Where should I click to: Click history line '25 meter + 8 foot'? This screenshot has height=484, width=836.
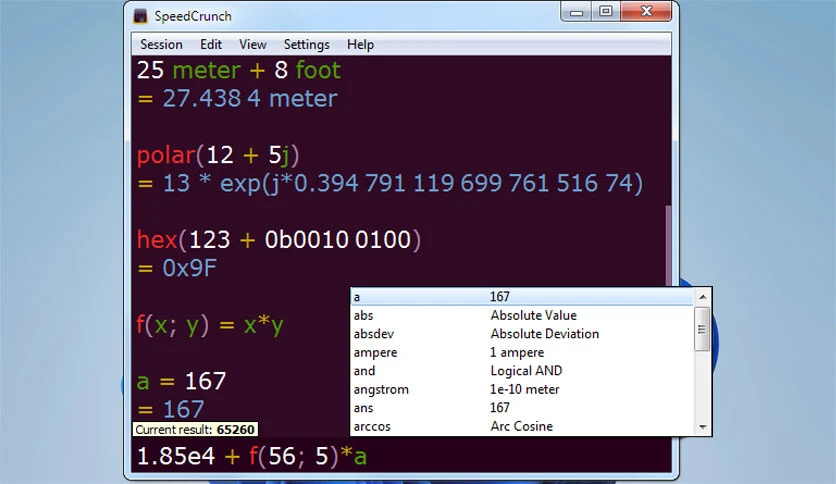238,70
